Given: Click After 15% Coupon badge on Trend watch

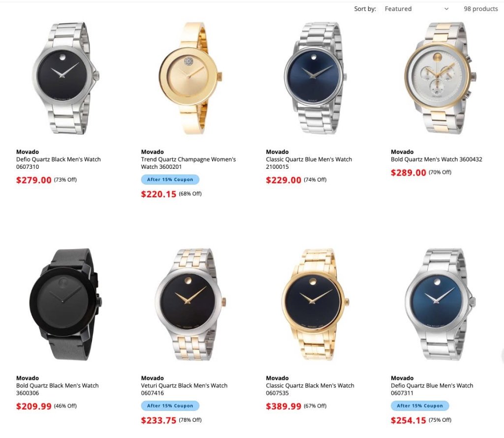Looking at the screenshot, I should pyautogui.click(x=170, y=180).
